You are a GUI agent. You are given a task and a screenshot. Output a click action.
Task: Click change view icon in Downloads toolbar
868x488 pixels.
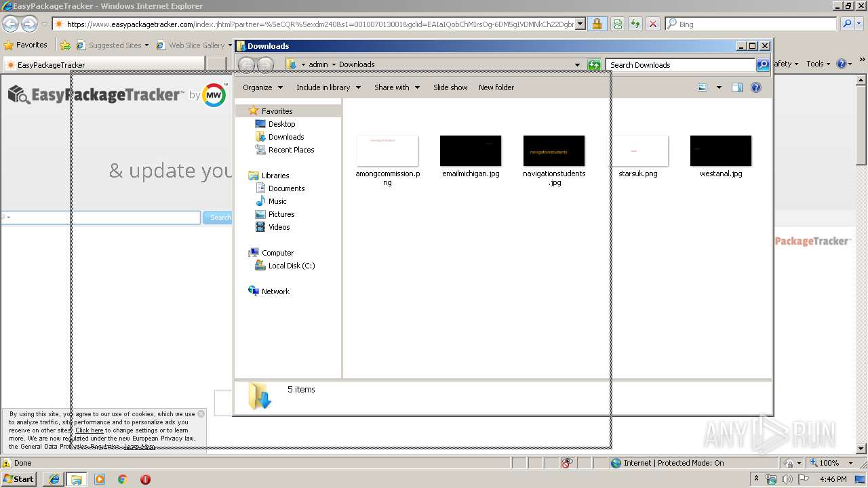pos(703,87)
